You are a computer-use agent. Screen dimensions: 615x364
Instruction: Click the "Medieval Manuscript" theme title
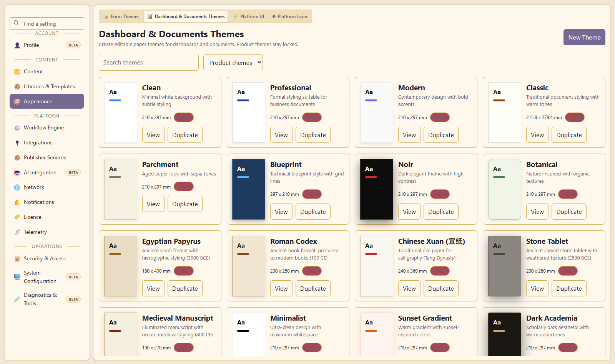178,318
